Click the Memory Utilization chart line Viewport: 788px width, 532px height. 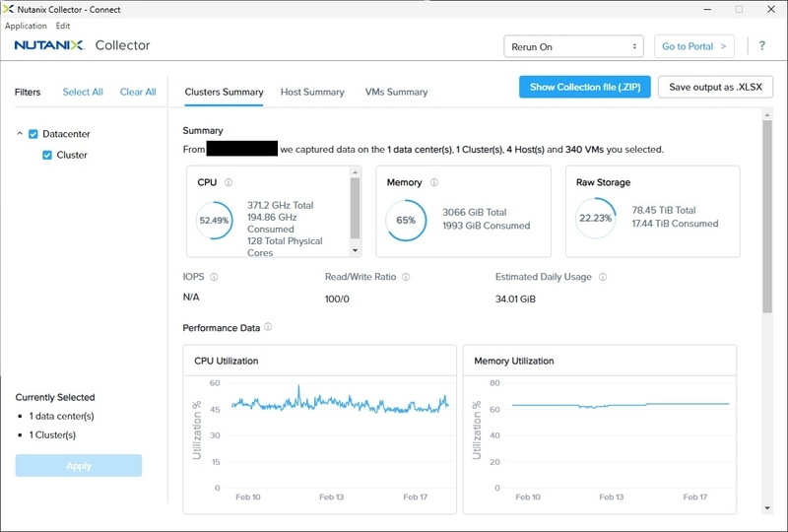click(x=621, y=405)
